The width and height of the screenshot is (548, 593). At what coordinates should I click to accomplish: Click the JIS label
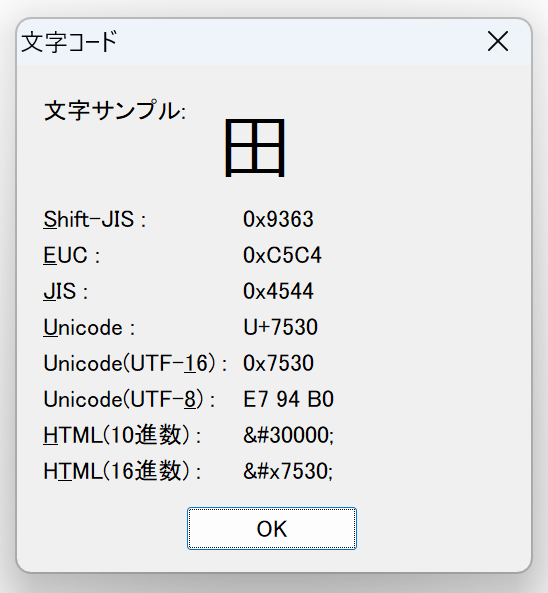click(x=66, y=291)
